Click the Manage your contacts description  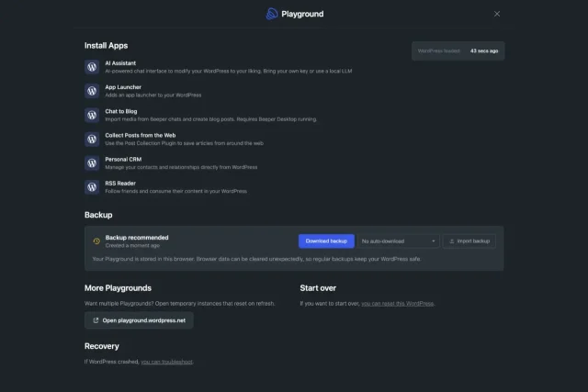click(181, 167)
